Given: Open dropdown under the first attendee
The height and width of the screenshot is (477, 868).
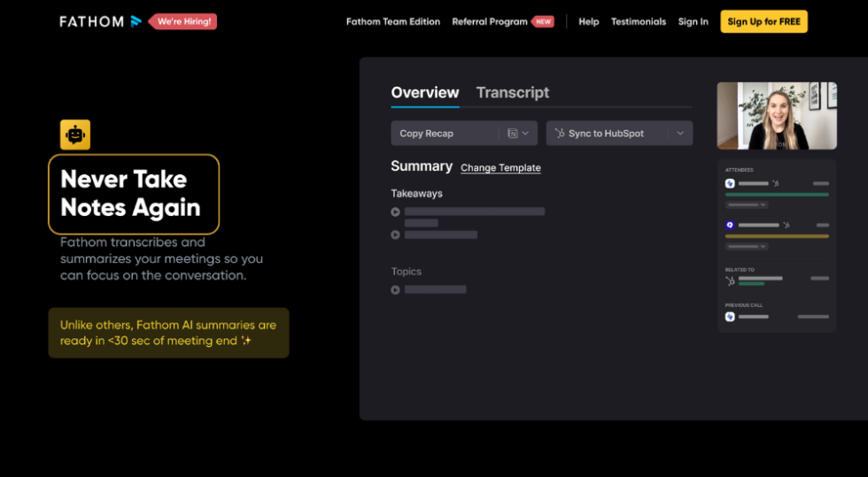Looking at the screenshot, I should 746,204.
